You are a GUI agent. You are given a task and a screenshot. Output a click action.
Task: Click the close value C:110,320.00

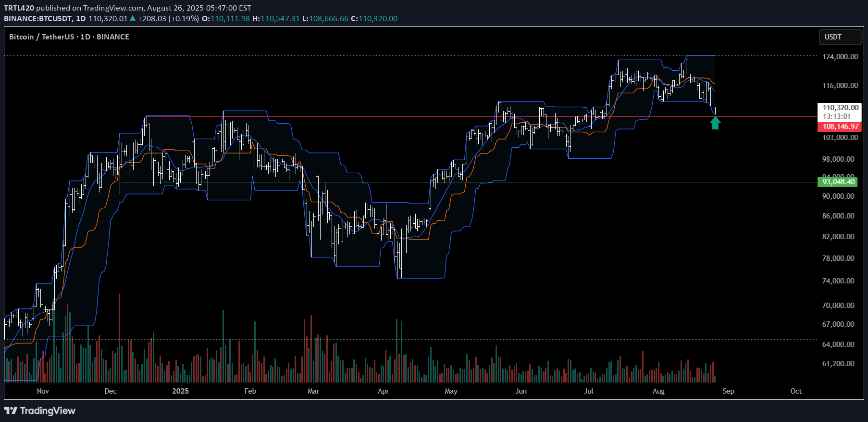click(x=374, y=19)
